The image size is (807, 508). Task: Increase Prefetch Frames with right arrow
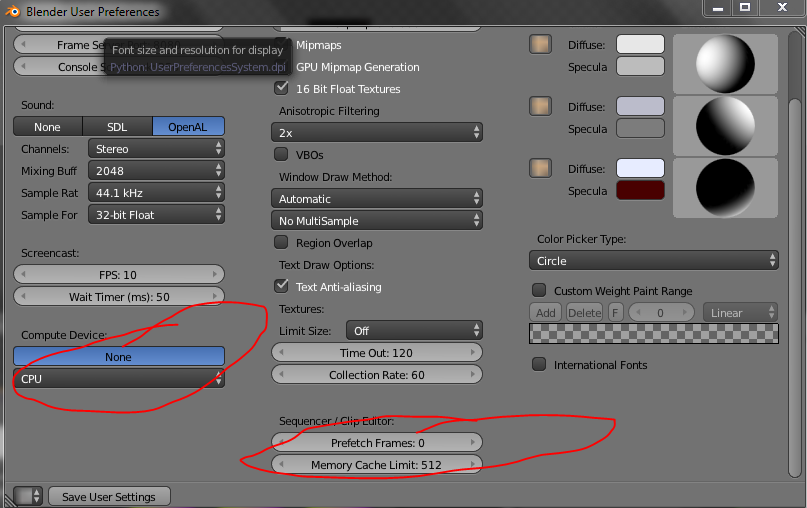click(x=473, y=443)
